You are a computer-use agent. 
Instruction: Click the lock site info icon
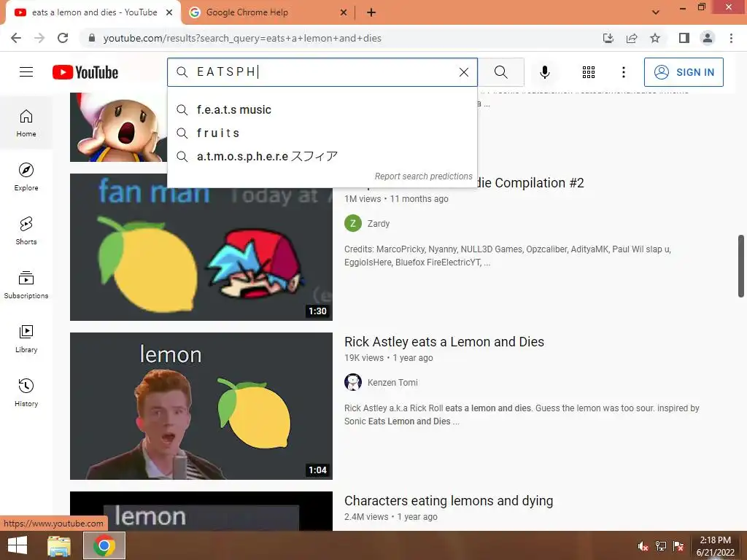click(x=91, y=38)
